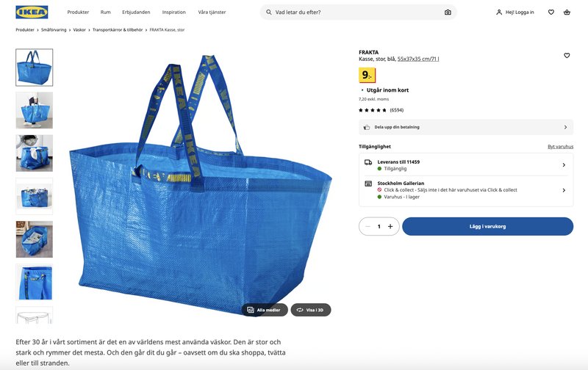Select the second thumbnail of person carrying bag
This screenshot has height=370, width=588.
coord(35,110)
